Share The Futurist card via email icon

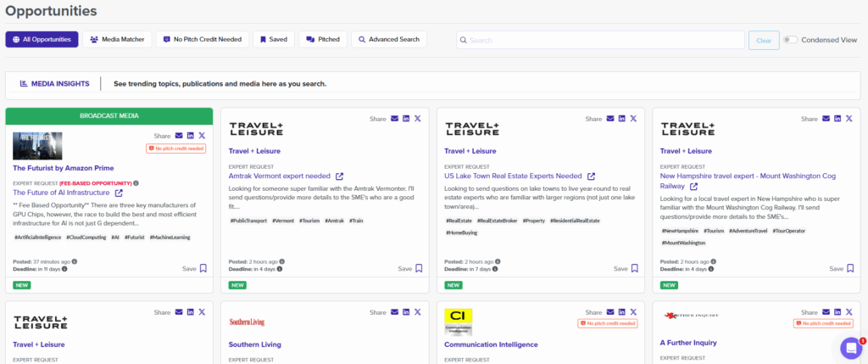[179, 136]
